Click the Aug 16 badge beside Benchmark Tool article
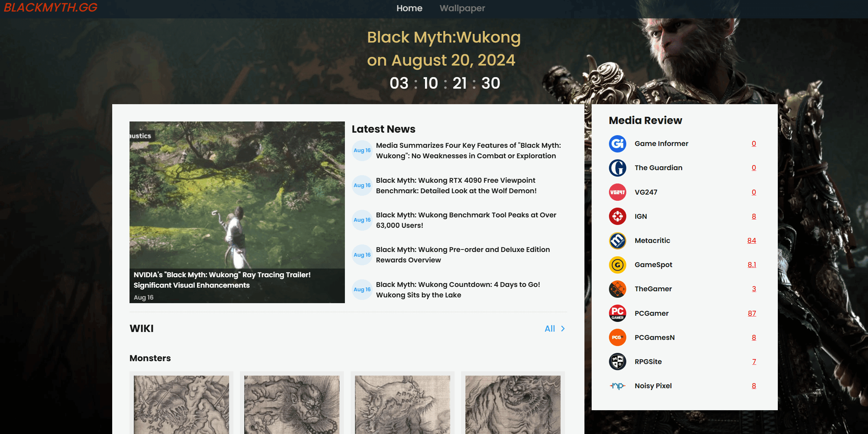This screenshot has width=868, height=434. click(x=362, y=220)
